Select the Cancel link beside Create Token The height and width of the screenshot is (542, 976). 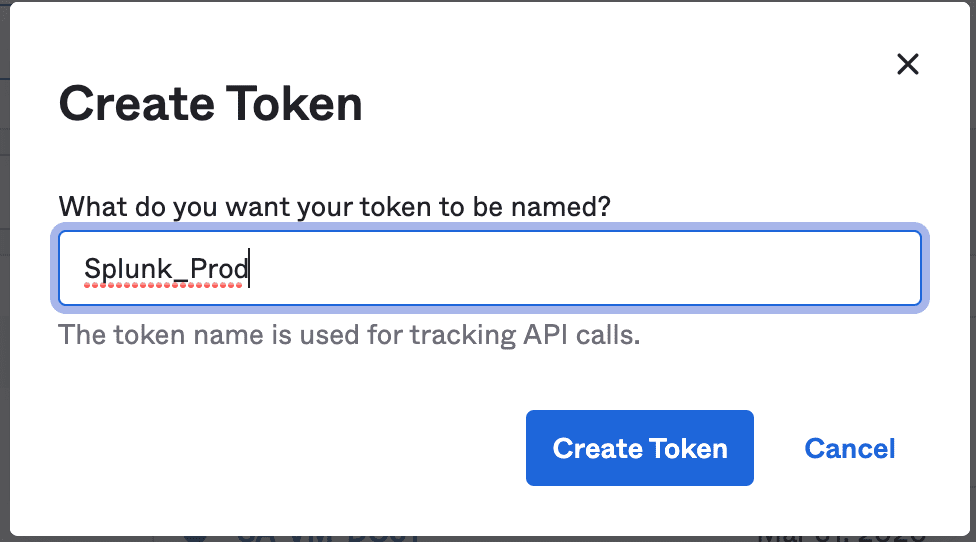pyautogui.click(x=850, y=449)
